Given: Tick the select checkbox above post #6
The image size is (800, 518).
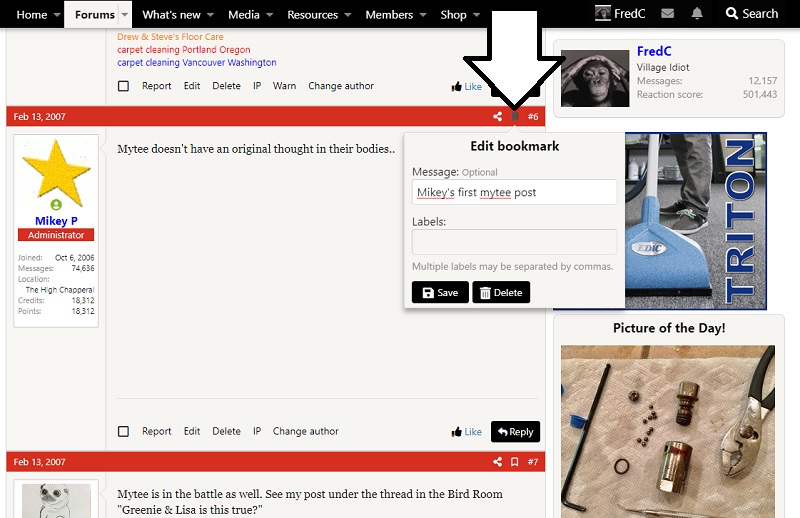Looking at the screenshot, I should click(124, 86).
